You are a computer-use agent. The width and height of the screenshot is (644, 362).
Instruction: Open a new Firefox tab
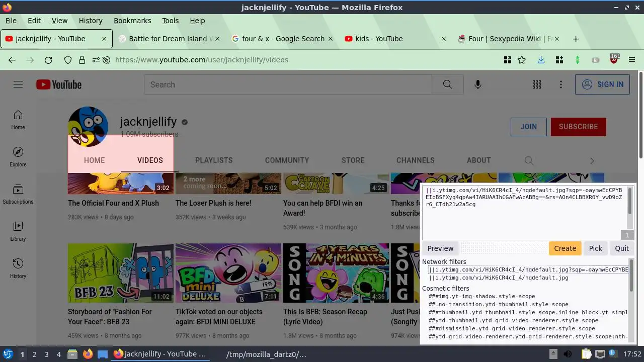pyautogui.click(x=576, y=39)
